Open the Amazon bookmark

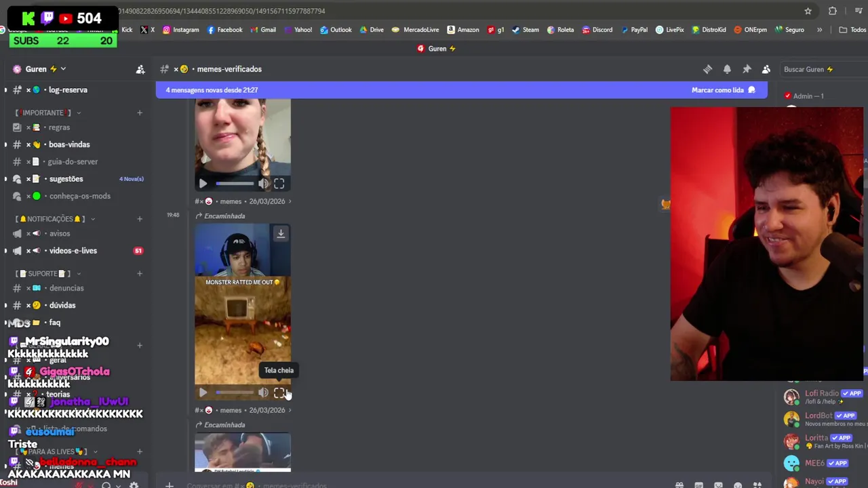pos(463,30)
